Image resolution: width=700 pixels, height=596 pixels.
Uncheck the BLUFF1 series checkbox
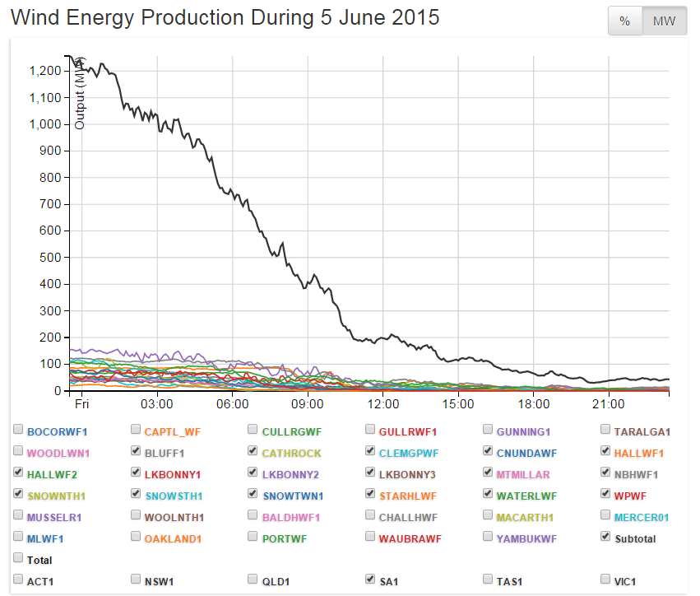[136, 451]
